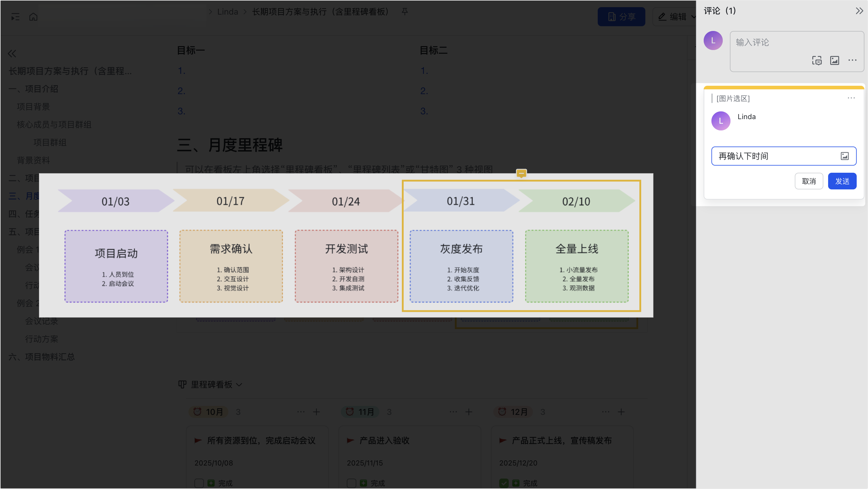Open more options for the 12月 column
Image resolution: width=868 pixels, height=489 pixels.
pos(605,412)
